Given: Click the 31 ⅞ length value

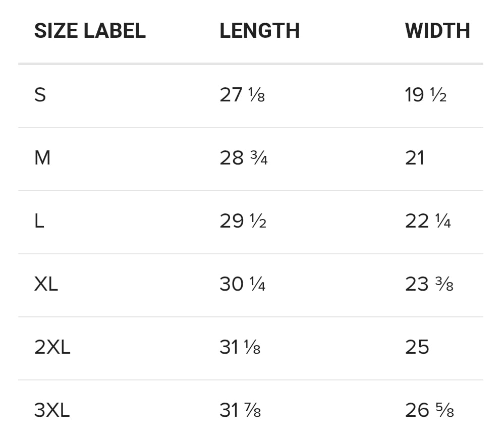Looking at the screenshot, I should [x=240, y=410].
